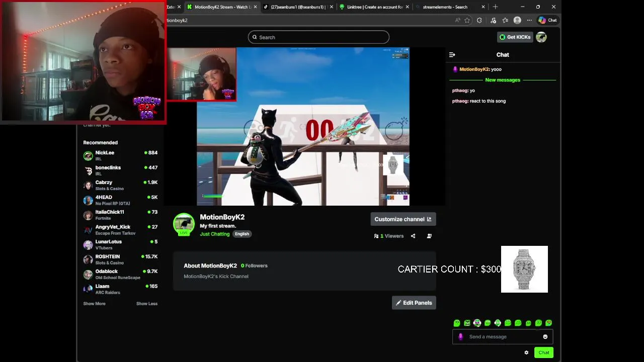
Task: Open the Just Chatting category link
Action: [x=214, y=234]
